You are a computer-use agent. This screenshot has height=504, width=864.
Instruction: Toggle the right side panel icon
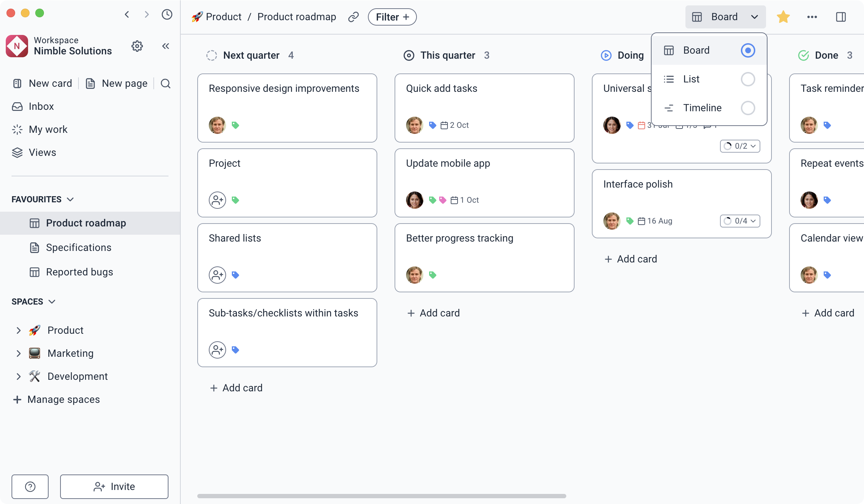pos(841,17)
